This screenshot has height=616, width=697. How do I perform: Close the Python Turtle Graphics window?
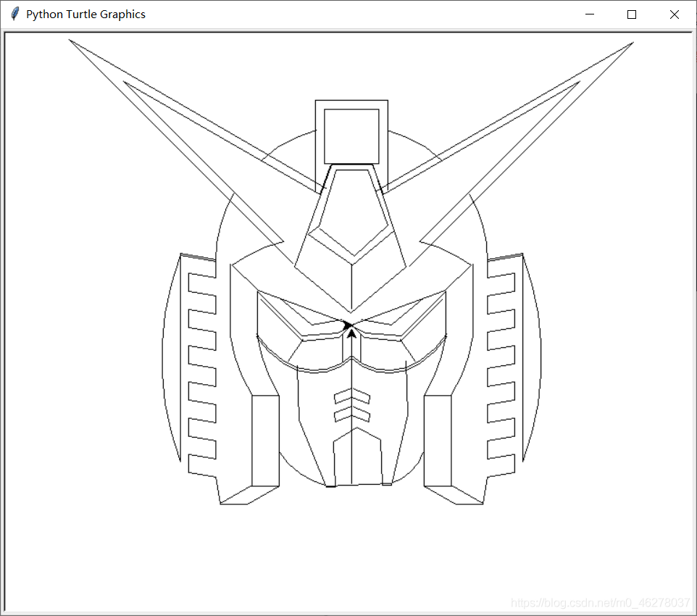point(674,14)
